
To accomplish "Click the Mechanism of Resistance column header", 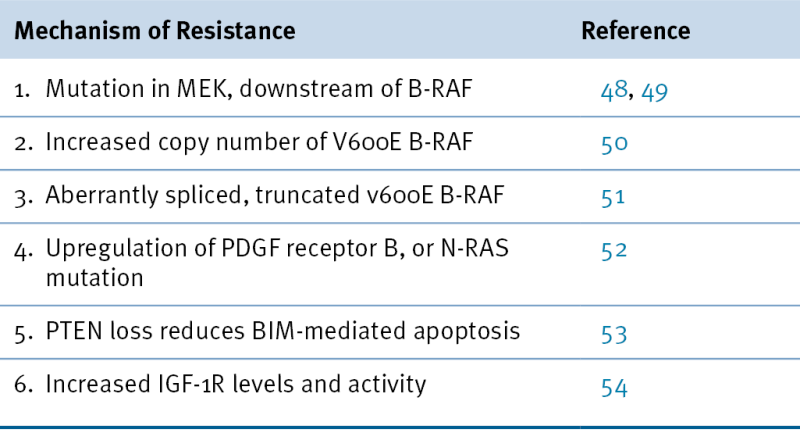I will [155, 31].
